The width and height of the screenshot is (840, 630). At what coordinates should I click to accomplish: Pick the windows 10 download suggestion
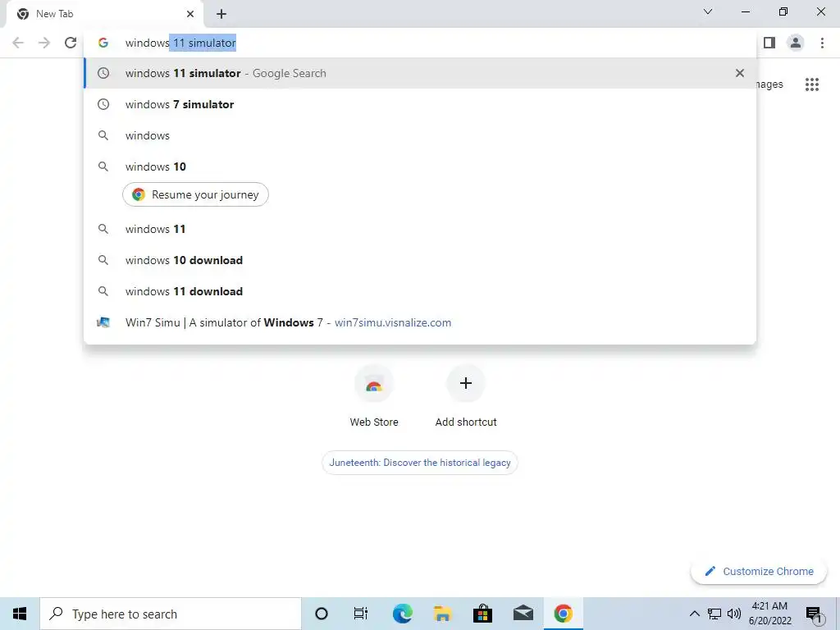pyautogui.click(x=420, y=260)
